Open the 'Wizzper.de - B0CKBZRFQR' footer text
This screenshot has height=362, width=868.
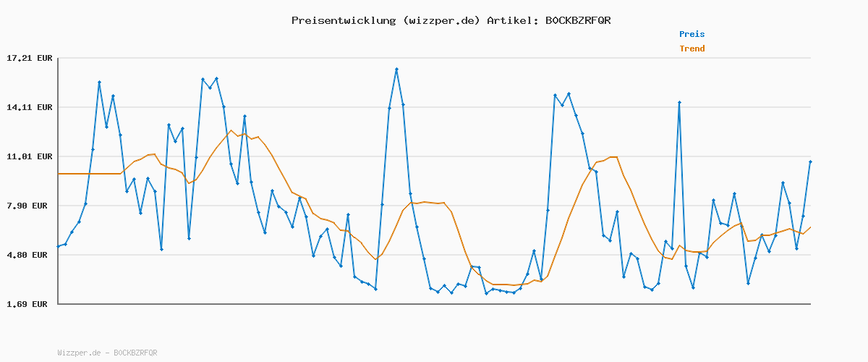107,353
